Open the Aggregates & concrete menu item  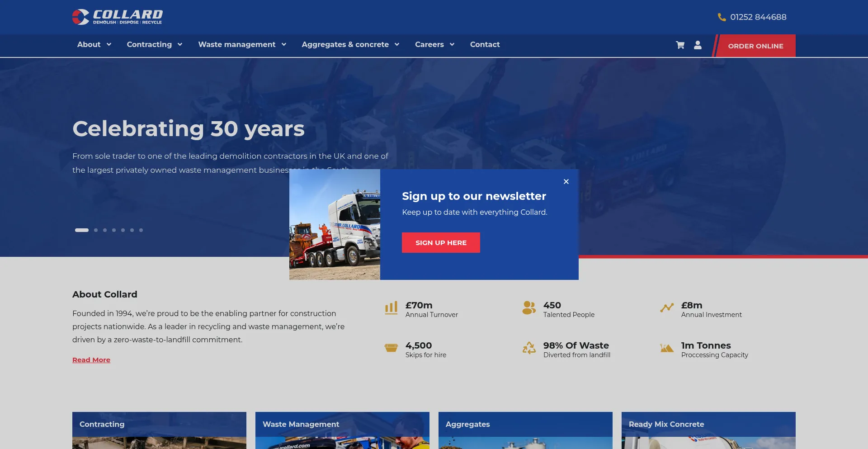345,44
